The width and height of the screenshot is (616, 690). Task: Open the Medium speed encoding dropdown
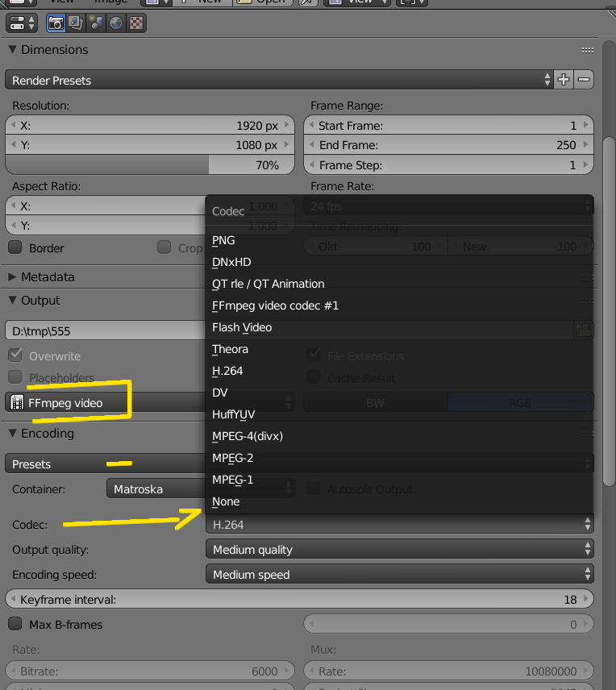pos(400,574)
